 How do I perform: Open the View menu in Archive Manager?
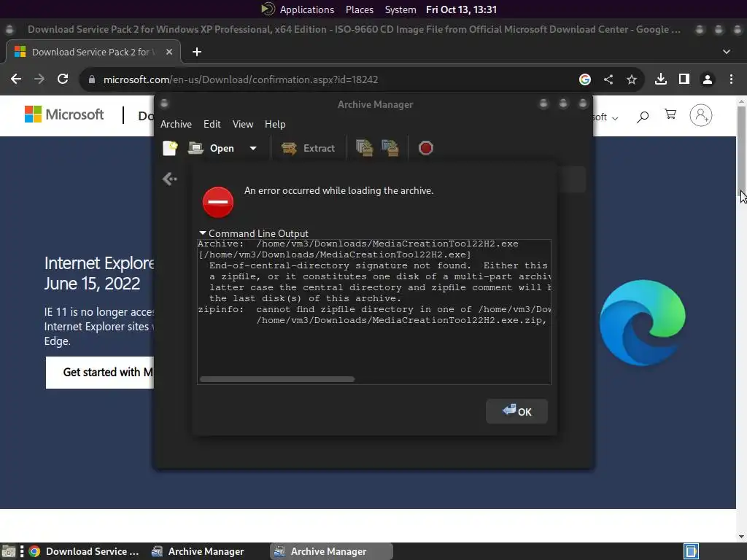coord(243,124)
